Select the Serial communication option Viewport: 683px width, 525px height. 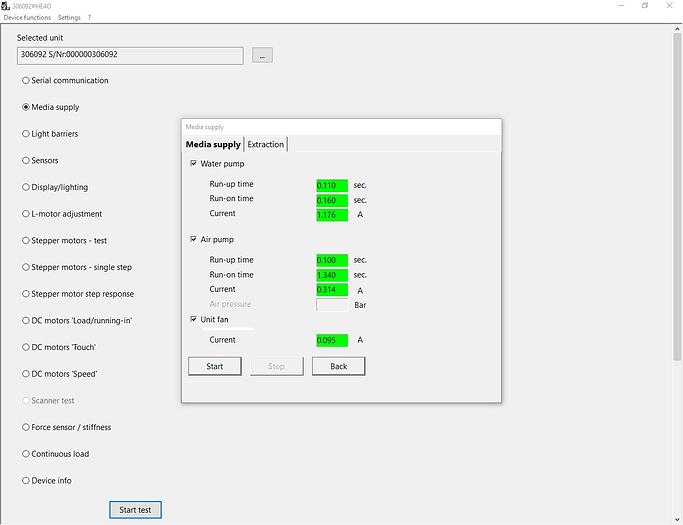(x=27, y=81)
